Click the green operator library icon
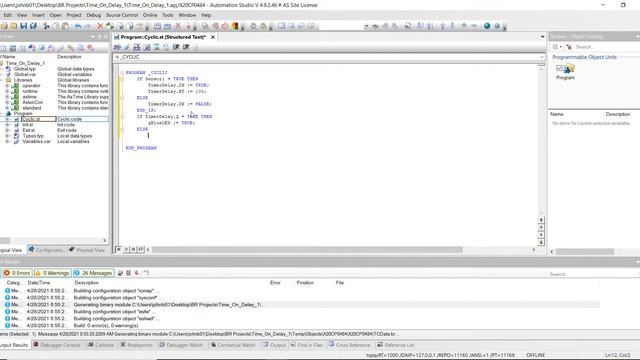The width and height of the screenshot is (640, 360). pos(16,86)
